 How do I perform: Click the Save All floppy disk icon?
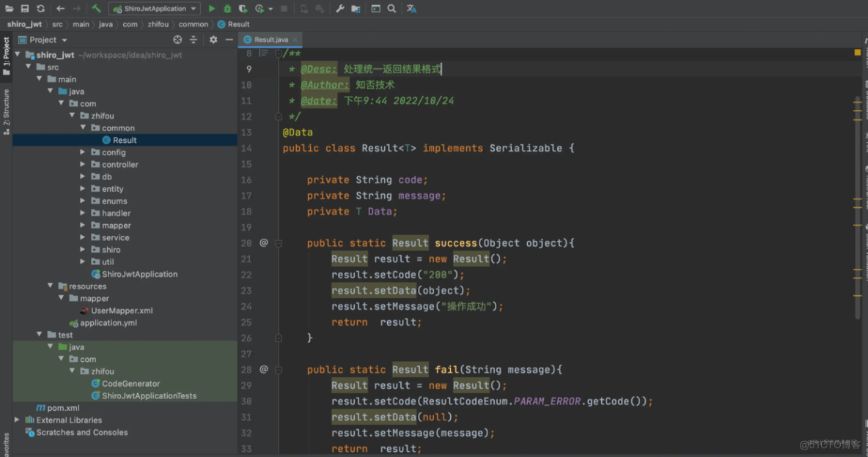click(x=25, y=9)
